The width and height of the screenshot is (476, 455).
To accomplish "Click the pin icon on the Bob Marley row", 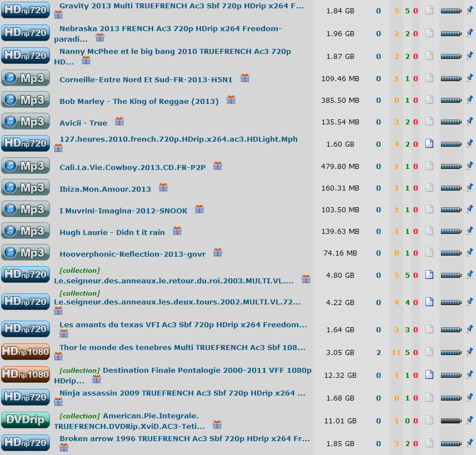I will coord(470,99).
